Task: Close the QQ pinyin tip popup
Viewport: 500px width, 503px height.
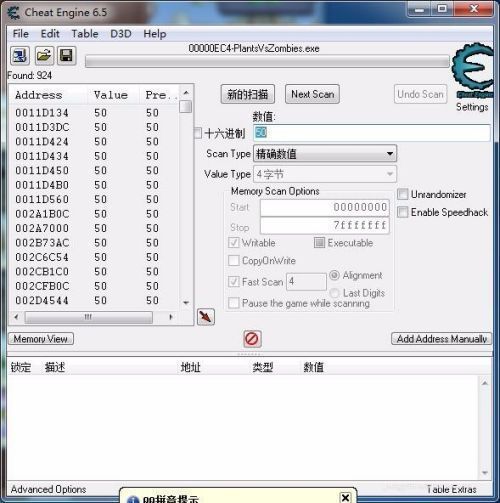Action: 345,498
